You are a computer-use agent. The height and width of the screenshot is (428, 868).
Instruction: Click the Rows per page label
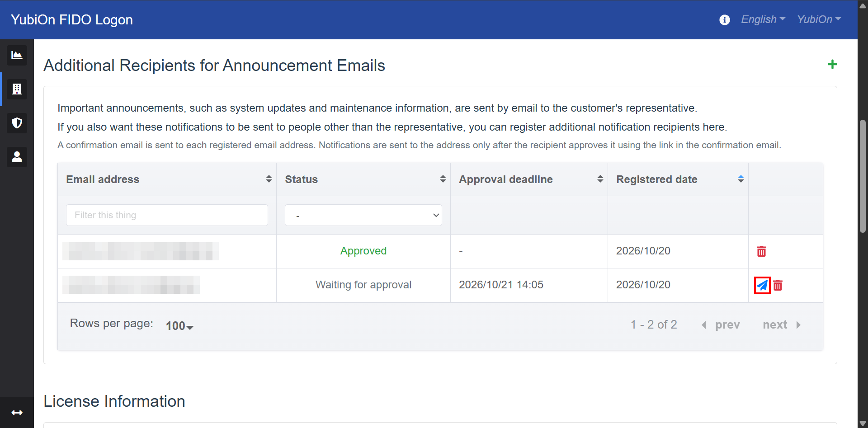tap(112, 324)
